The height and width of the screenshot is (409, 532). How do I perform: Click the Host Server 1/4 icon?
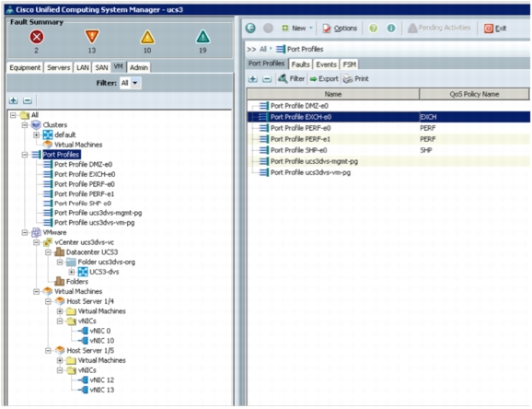pyautogui.click(x=60, y=301)
